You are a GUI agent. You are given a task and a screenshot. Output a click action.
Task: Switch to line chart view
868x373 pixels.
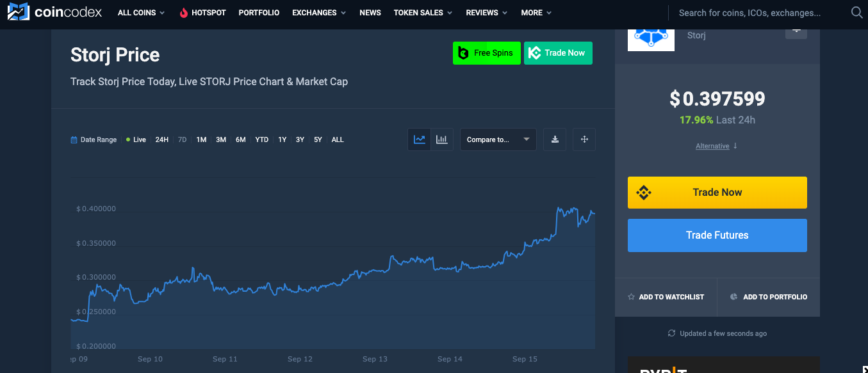point(420,139)
